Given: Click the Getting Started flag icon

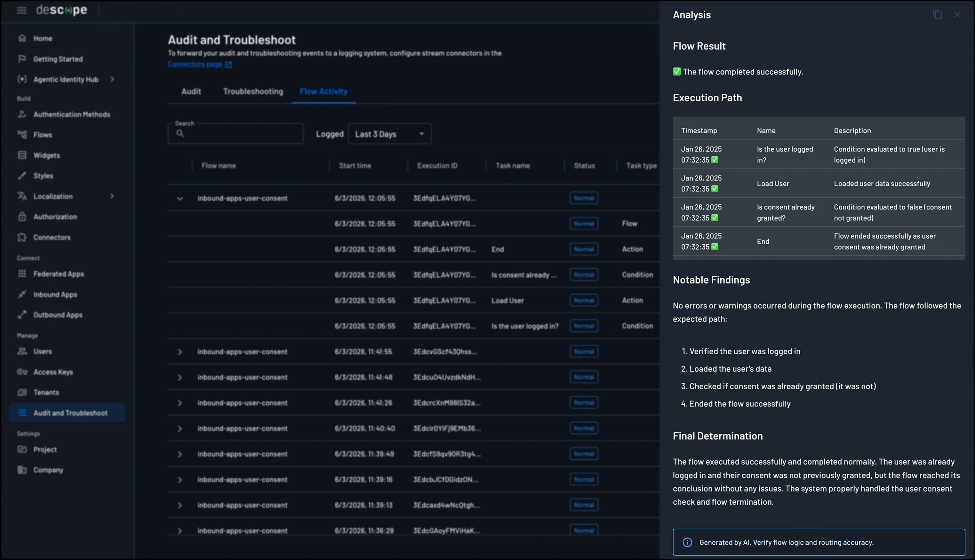Looking at the screenshot, I should (x=22, y=59).
